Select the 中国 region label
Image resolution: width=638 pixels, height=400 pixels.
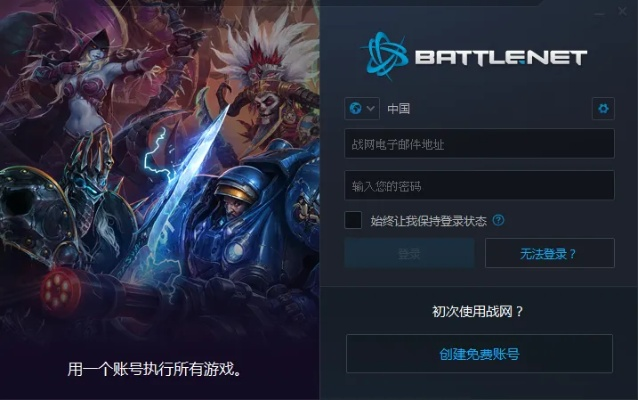point(398,109)
